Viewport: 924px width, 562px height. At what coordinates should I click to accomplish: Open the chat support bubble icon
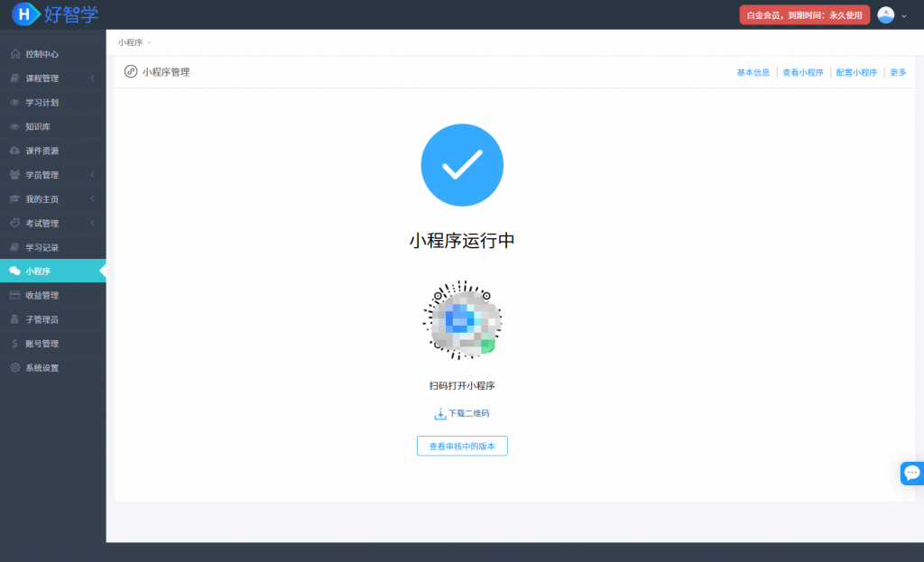tap(912, 473)
